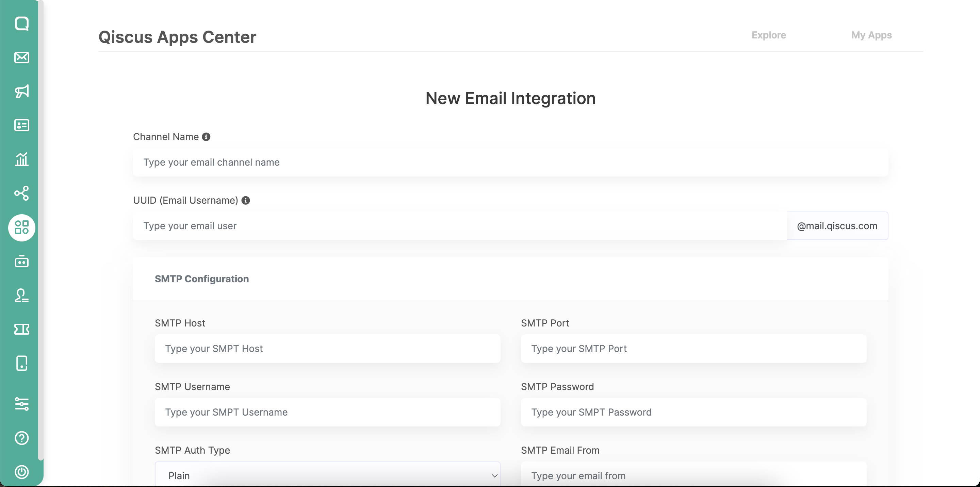This screenshot has height=487, width=980.
Task: Click the New Email Integration heading
Action: (x=510, y=99)
